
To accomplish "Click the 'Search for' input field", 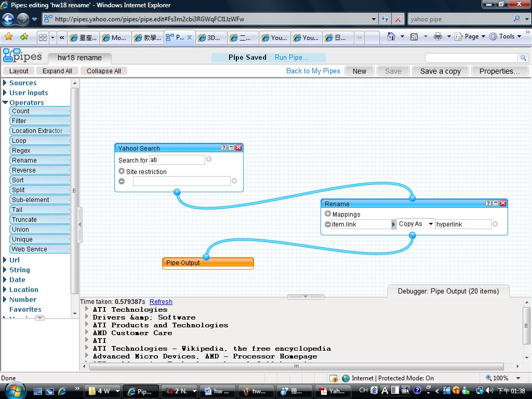I will tap(177, 160).
